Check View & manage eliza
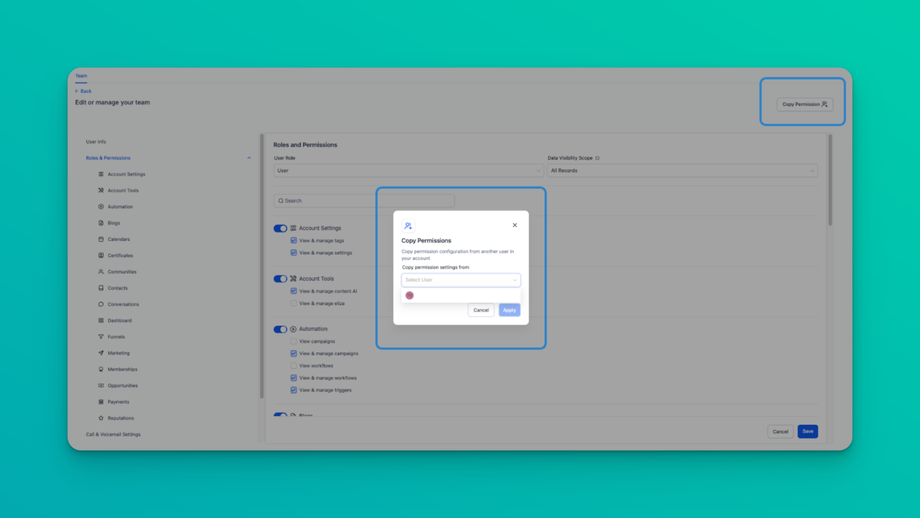This screenshot has width=920, height=518. pos(293,303)
